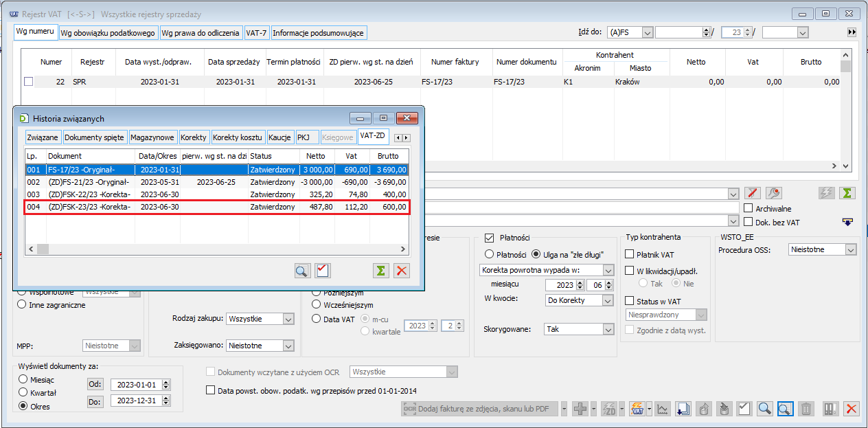Click the first greyed box-arrow icon after the copy icon
Viewport: 868px width, 428px height.
(x=703, y=409)
